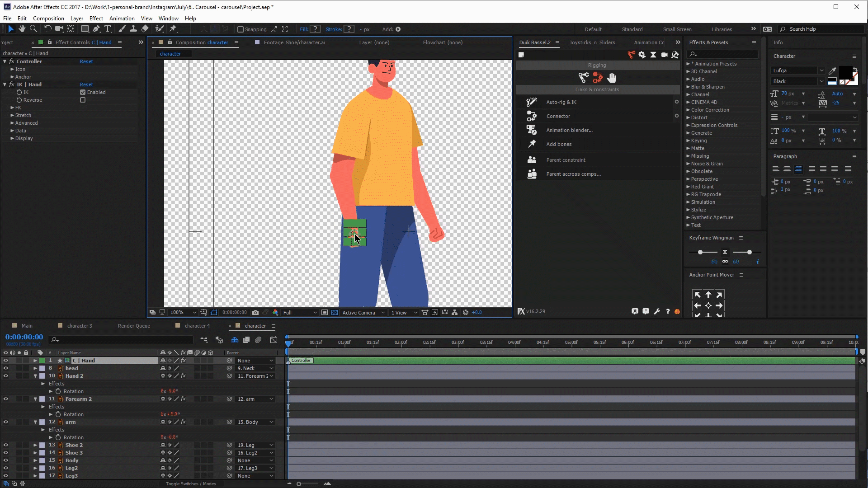This screenshot has width=868, height=488.
Task: Open the head layer parent dropdown
Action: [x=255, y=368]
